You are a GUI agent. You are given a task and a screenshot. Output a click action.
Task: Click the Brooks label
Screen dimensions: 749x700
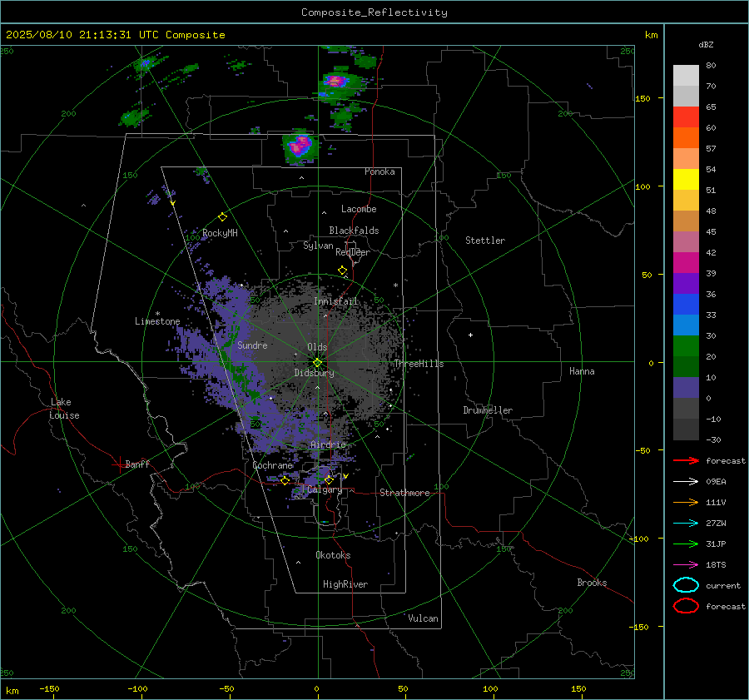coord(592,583)
